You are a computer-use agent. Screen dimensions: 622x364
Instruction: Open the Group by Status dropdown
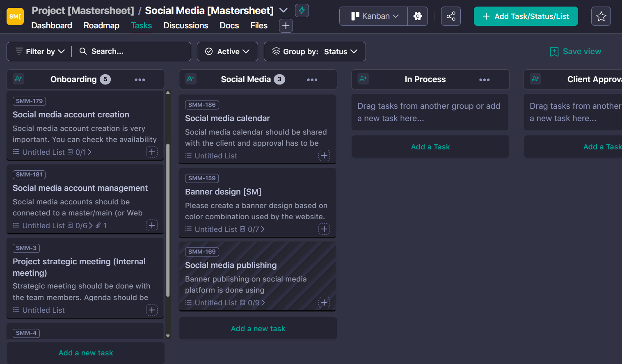315,51
